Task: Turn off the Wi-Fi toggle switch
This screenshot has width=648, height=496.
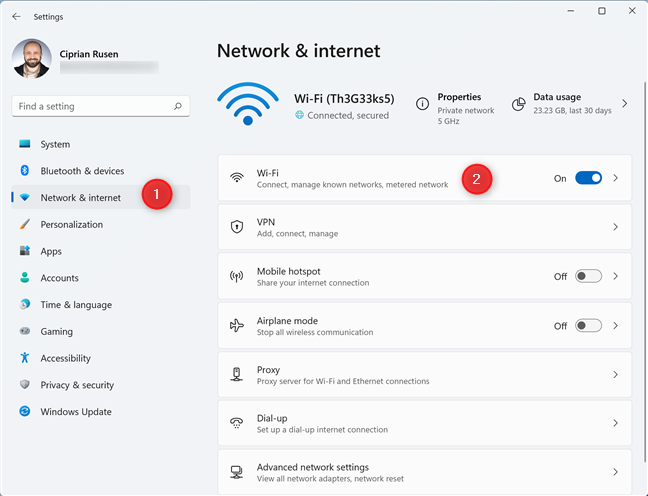Action: 588,178
